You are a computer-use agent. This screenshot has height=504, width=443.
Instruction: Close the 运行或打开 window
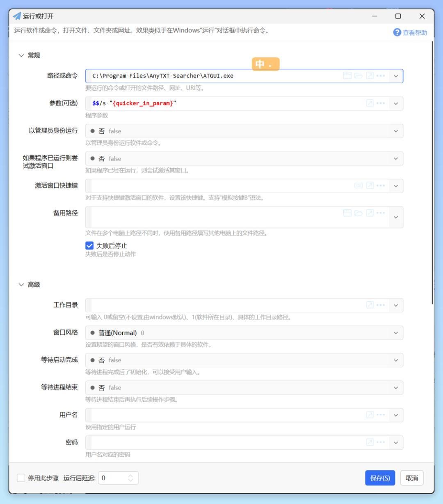tap(422, 16)
